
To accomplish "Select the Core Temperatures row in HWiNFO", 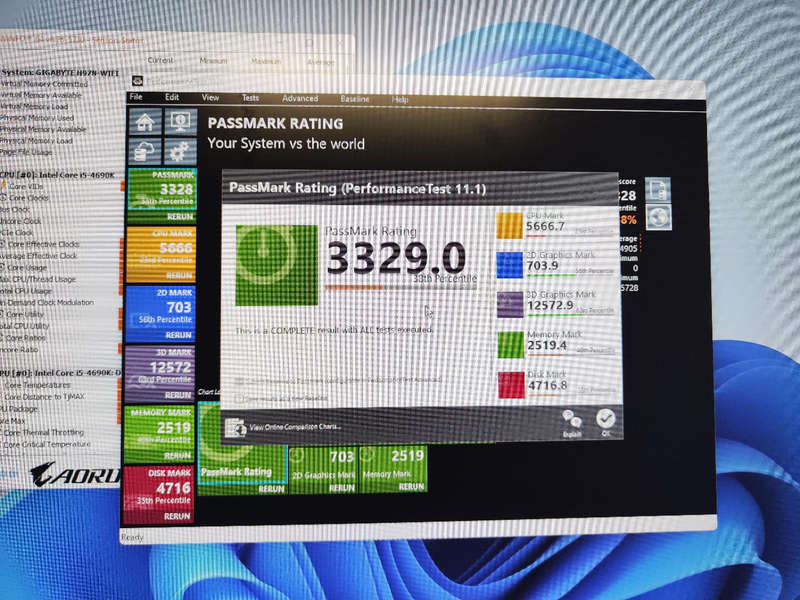I will tap(38, 385).
